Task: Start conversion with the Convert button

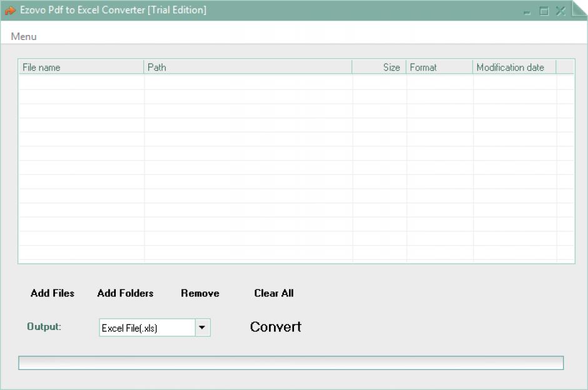Action: coord(276,327)
